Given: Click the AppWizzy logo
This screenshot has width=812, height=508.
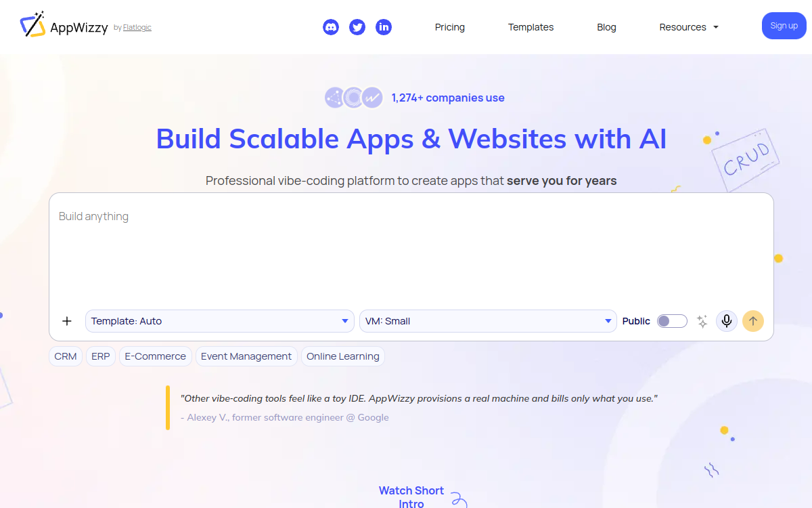Looking at the screenshot, I should point(64,26).
